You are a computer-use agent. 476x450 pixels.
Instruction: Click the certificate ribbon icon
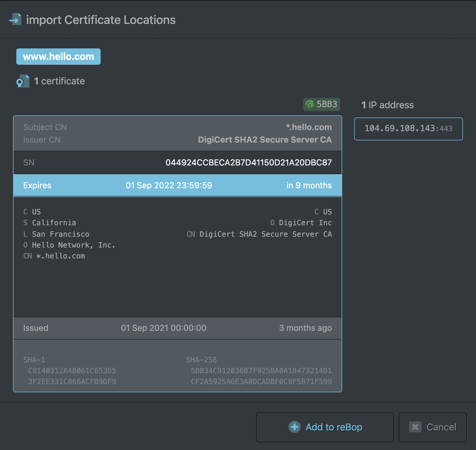click(23, 81)
